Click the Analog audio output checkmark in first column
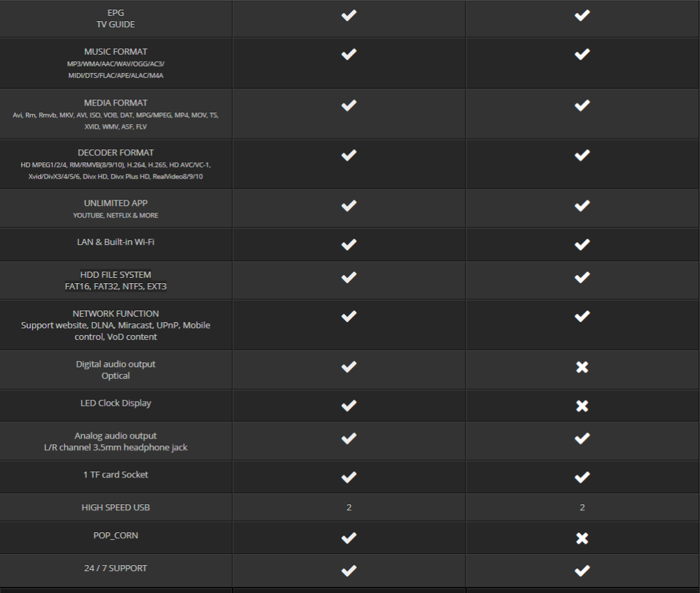 (x=349, y=438)
